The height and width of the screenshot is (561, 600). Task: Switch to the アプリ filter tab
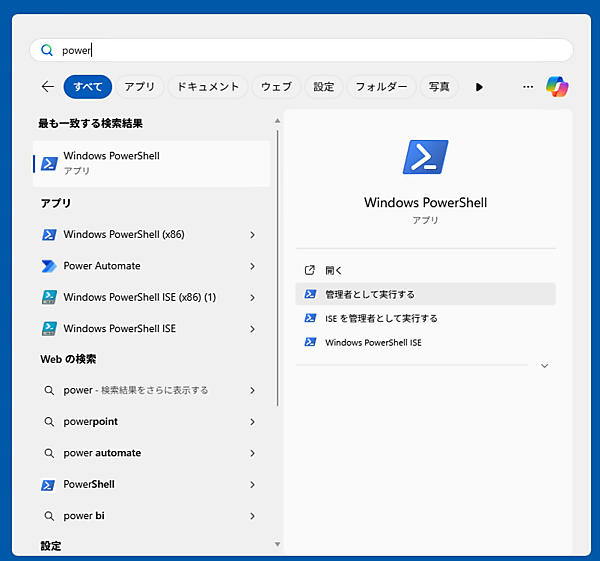click(x=139, y=87)
